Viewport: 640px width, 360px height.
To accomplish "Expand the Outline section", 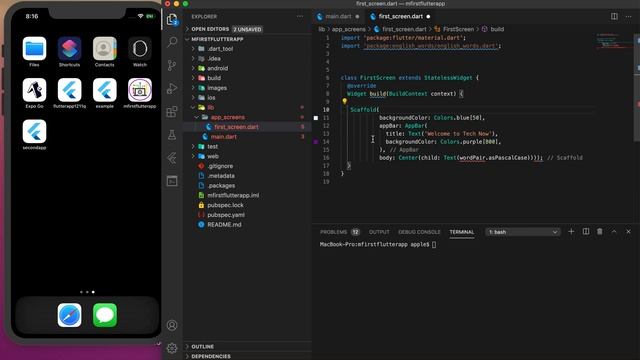I will (247, 347).
